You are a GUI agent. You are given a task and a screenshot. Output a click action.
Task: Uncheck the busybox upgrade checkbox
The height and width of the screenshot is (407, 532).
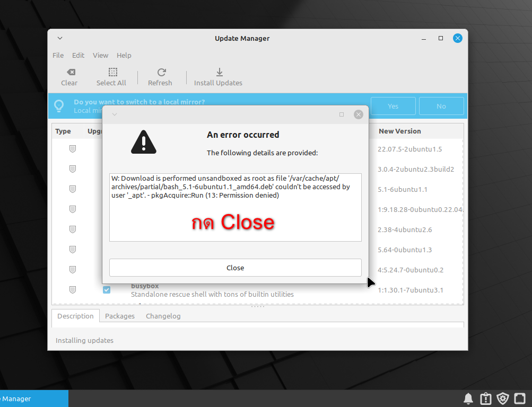tap(107, 290)
